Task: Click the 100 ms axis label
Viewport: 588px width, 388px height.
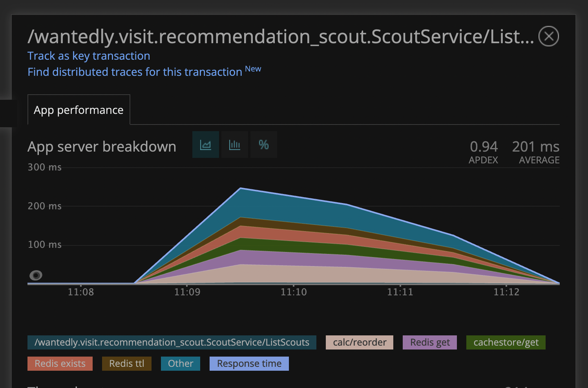Action: coord(45,245)
